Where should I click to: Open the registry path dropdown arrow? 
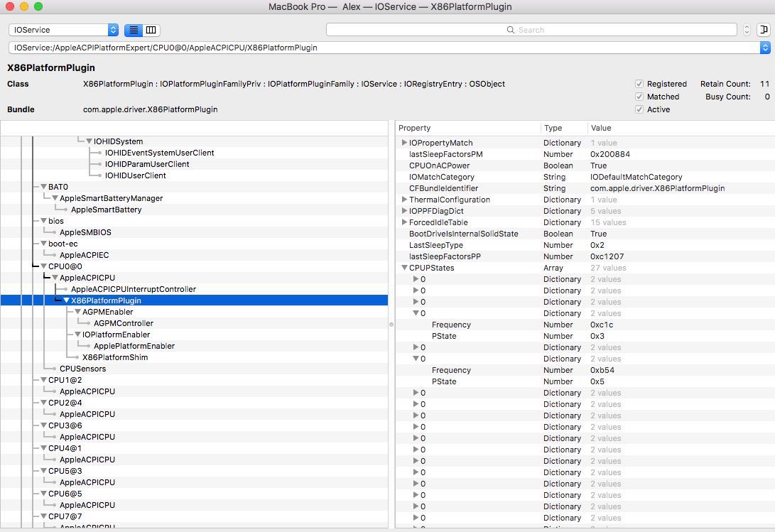coord(765,48)
